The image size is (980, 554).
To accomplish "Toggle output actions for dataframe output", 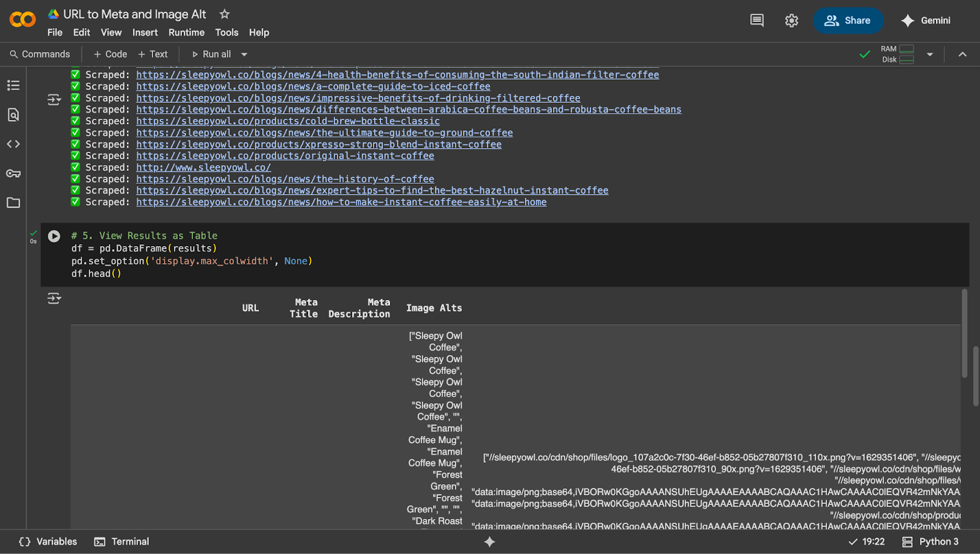I will pyautogui.click(x=54, y=299).
